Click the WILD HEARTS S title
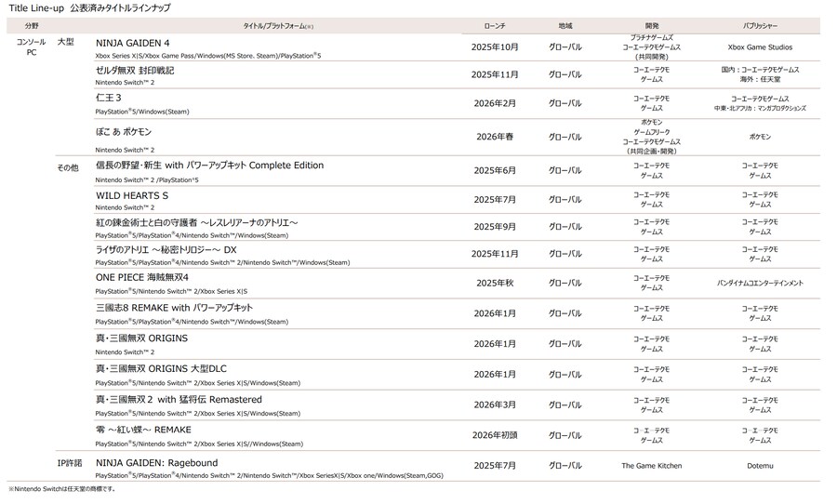Image resolution: width=837 pixels, height=504 pixels. tap(132, 195)
